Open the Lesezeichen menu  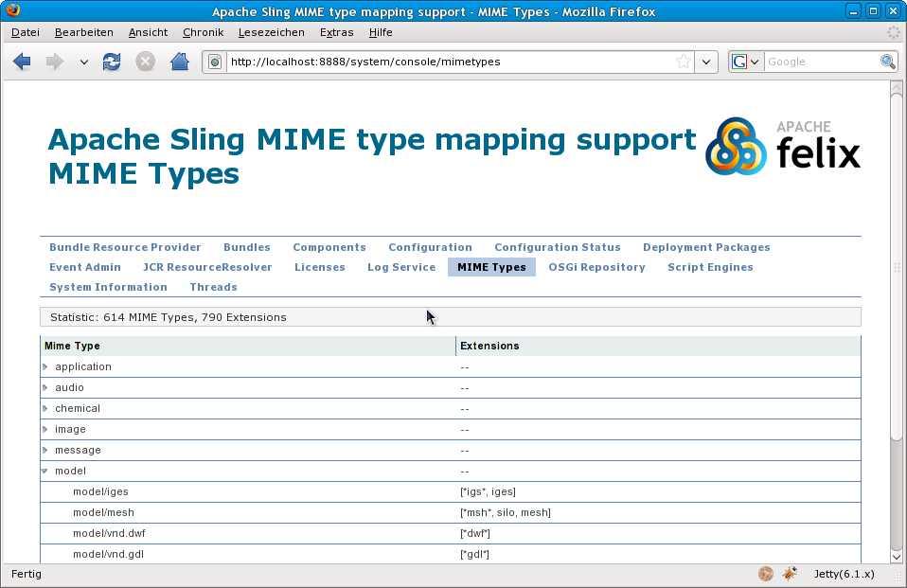click(x=272, y=32)
